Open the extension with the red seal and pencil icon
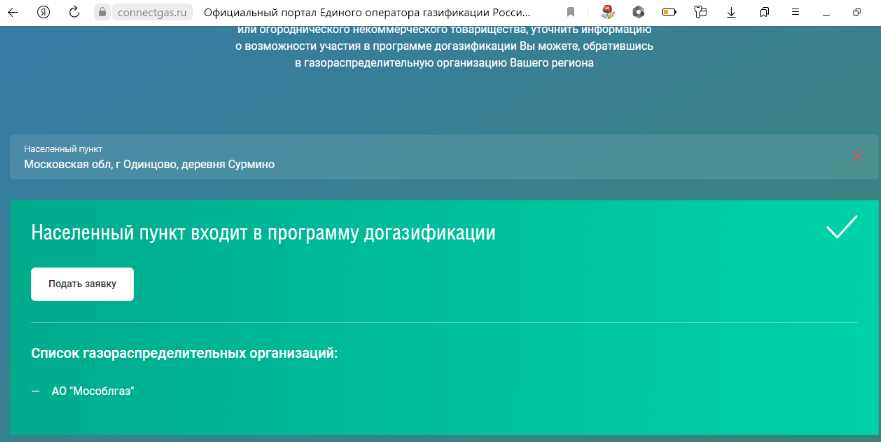Viewport: 881px width, 442px height. click(x=607, y=12)
